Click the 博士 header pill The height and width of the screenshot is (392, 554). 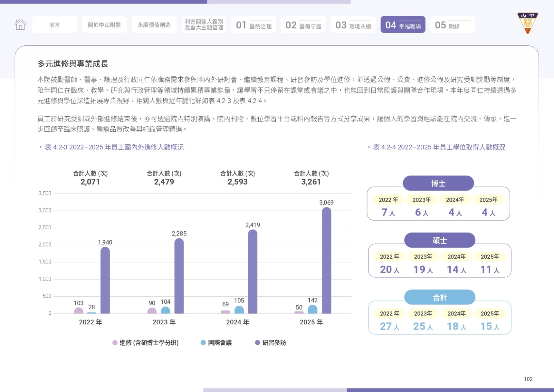(x=438, y=183)
